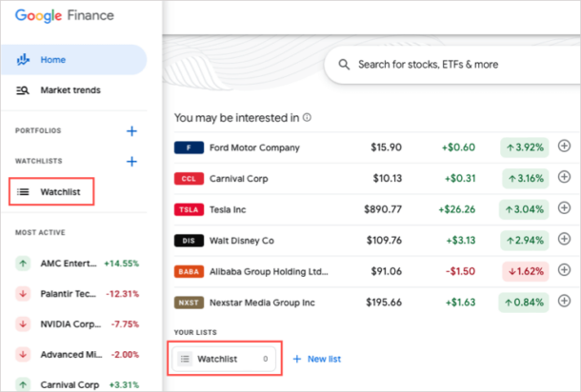Click the MOST ACTIVE section heading
Viewport: 581px width, 392px height.
coord(40,232)
